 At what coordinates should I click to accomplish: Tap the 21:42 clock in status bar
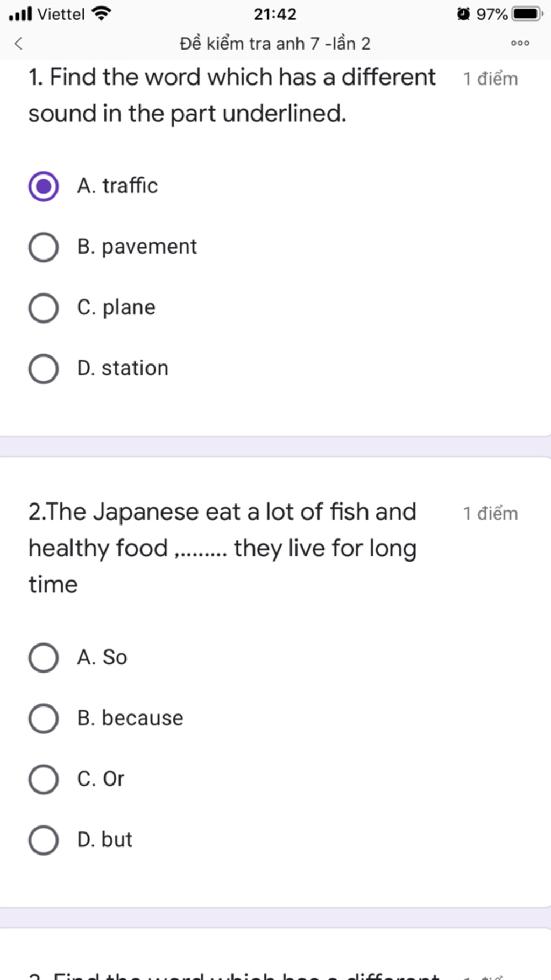click(x=275, y=14)
